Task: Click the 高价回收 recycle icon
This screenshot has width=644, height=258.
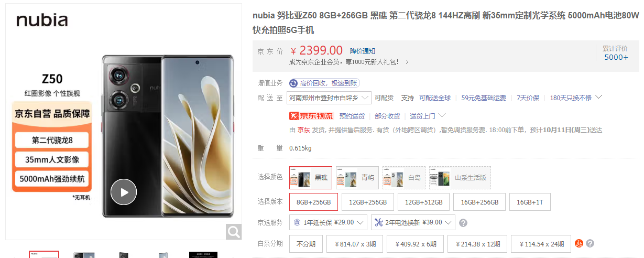Action: [x=293, y=83]
